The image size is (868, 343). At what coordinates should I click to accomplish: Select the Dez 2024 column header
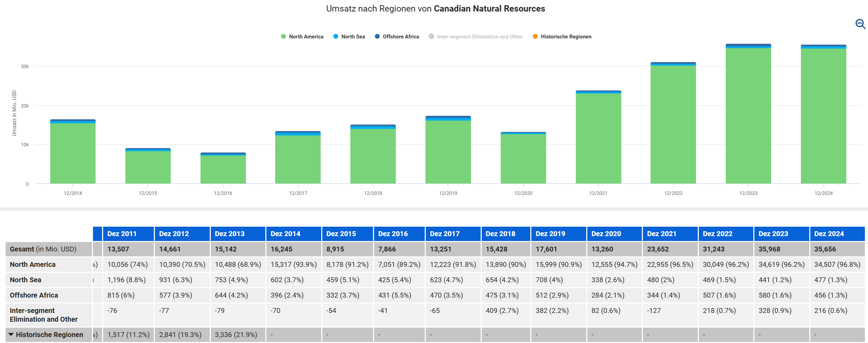click(829, 234)
